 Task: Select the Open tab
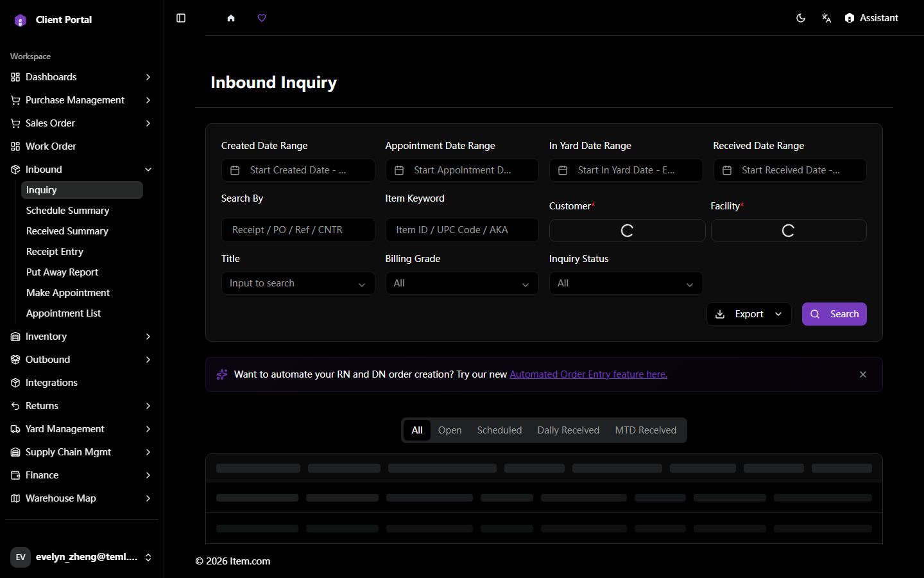[x=450, y=430]
